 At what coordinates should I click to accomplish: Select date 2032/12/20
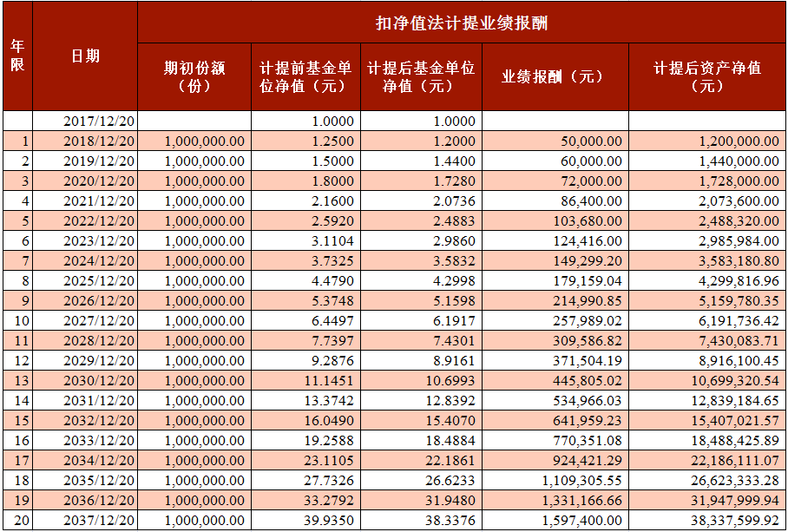[85, 420]
